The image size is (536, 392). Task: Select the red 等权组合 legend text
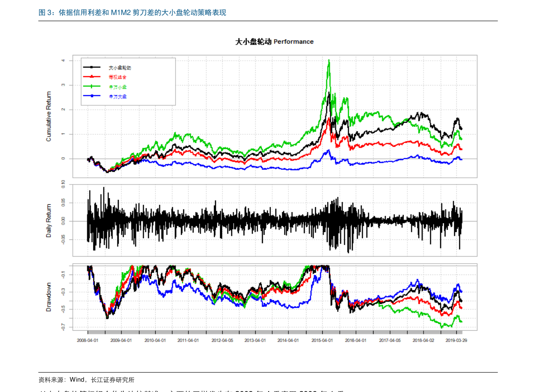(117, 77)
